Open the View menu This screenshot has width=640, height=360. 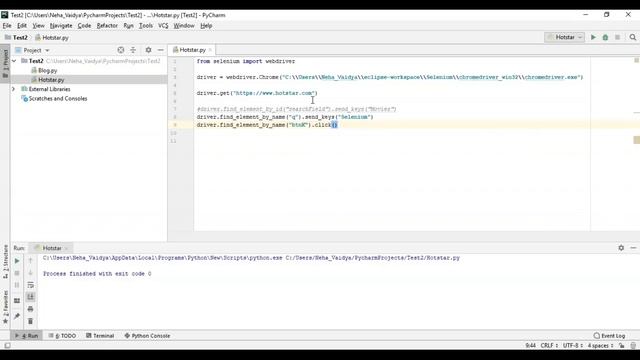[38, 25]
